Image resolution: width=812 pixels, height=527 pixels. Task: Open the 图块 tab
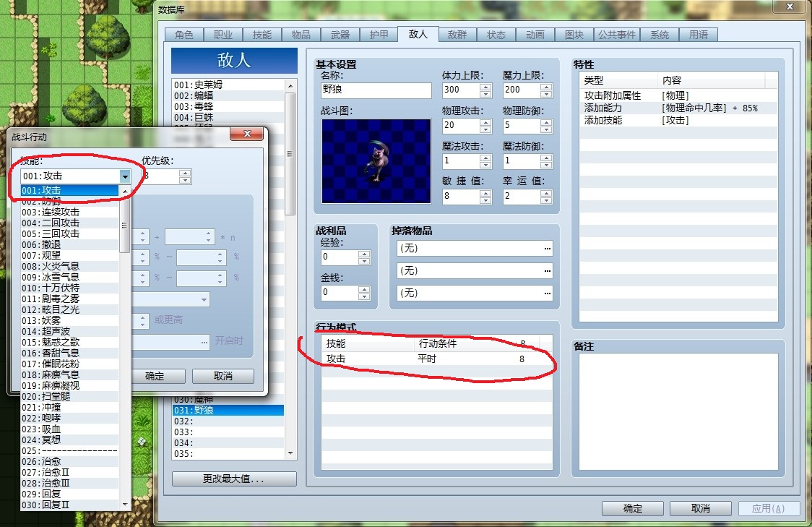click(x=574, y=35)
